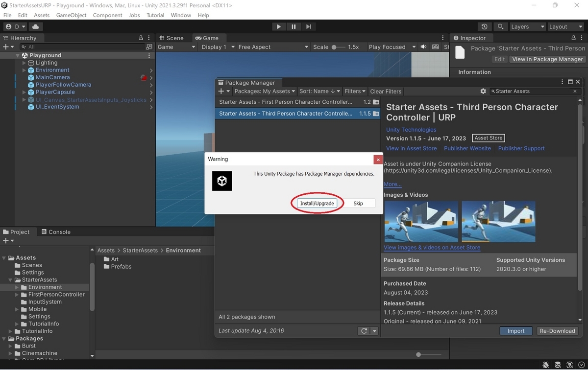Toggle the Hierarchy panel lock icon
The height and width of the screenshot is (370, 588).
point(141,38)
